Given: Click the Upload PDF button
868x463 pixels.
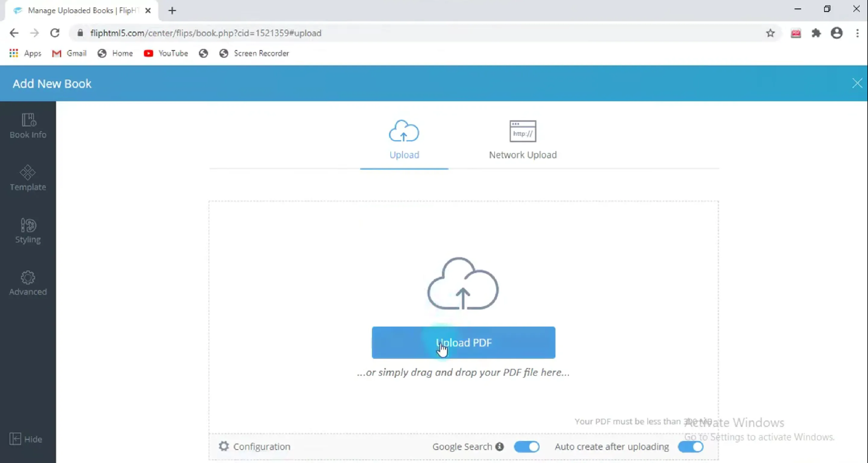Looking at the screenshot, I should click(x=463, y=343).
